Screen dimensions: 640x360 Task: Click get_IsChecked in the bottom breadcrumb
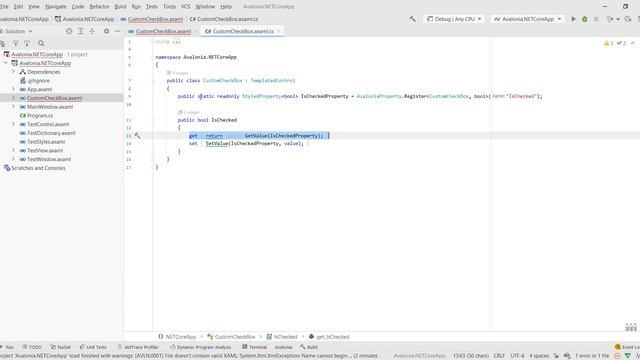(329, 337)
